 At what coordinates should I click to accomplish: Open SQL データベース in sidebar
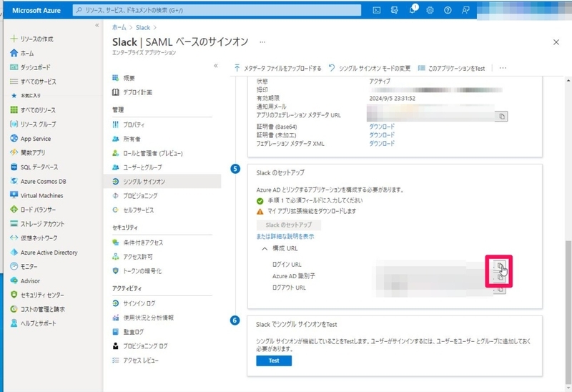click(x=34, y=167)
